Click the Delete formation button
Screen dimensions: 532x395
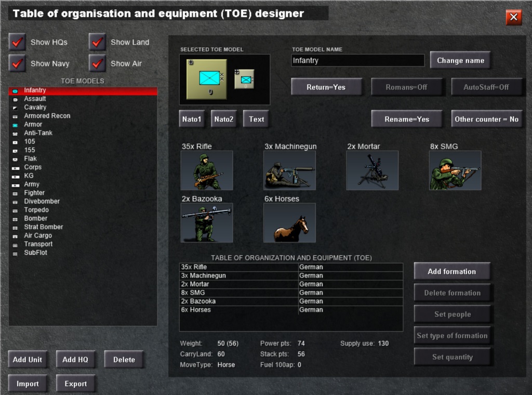[452, 293]
